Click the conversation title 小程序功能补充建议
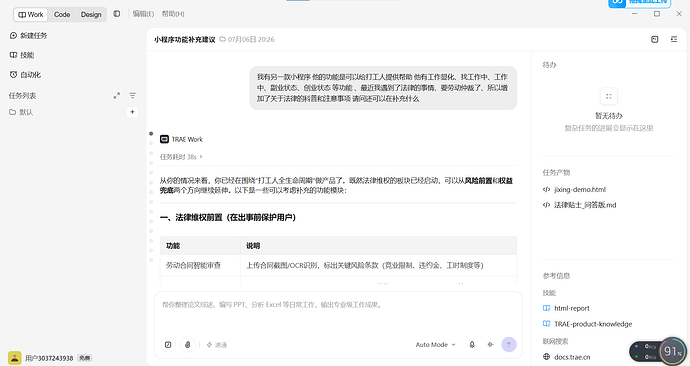 pos(184,40)
